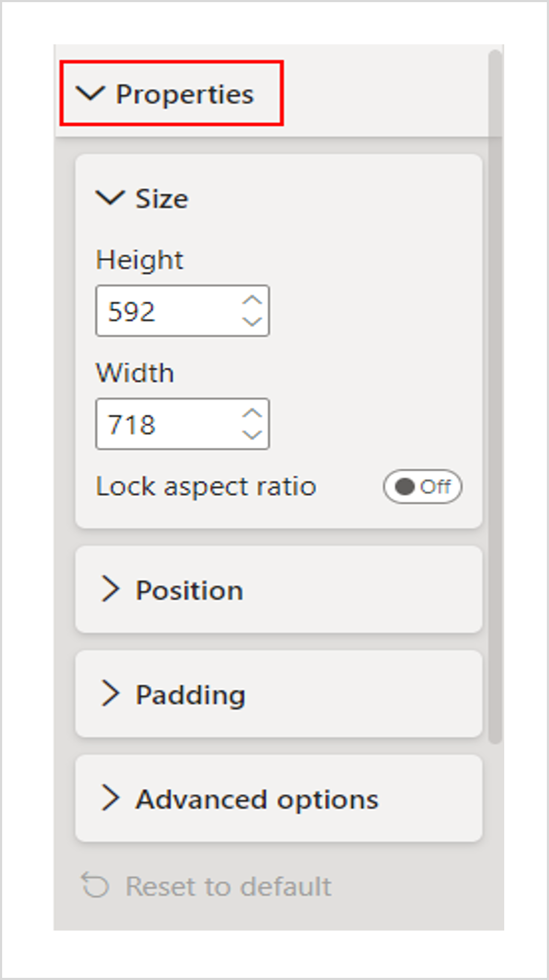Screen dimensions: 549x980
Task: Expand the Advanced options chevron
Action: pos(110,798)
